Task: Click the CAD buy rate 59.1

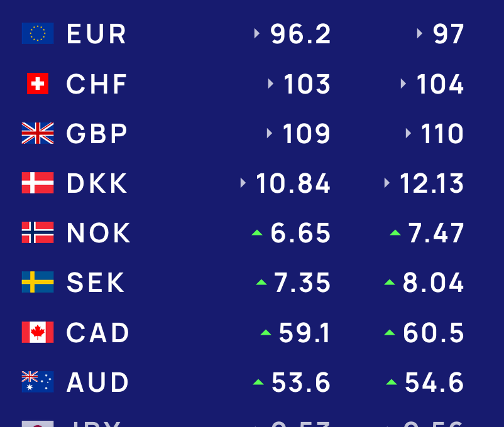Action: pyautogui.click(x=305, y=333)
